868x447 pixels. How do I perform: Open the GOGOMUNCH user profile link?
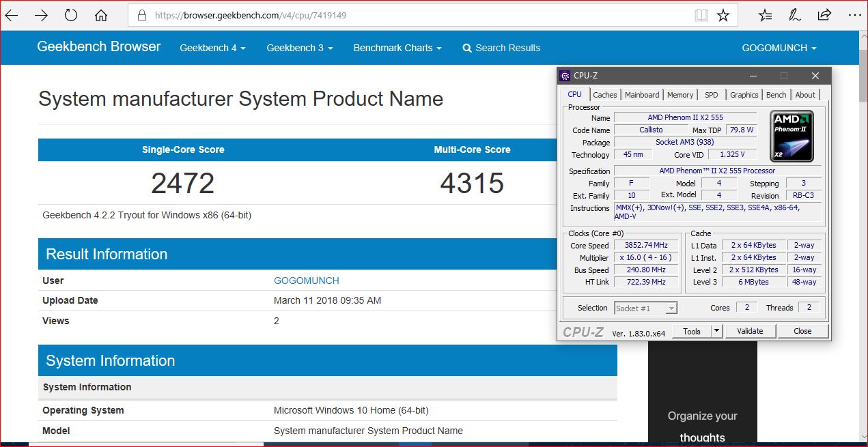coord(307,280)
